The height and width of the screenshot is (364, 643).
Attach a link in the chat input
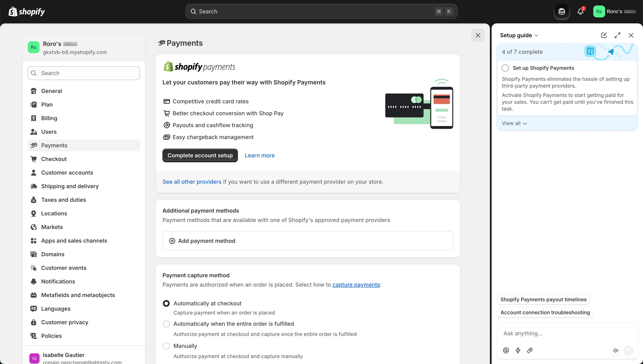point(530,350)
